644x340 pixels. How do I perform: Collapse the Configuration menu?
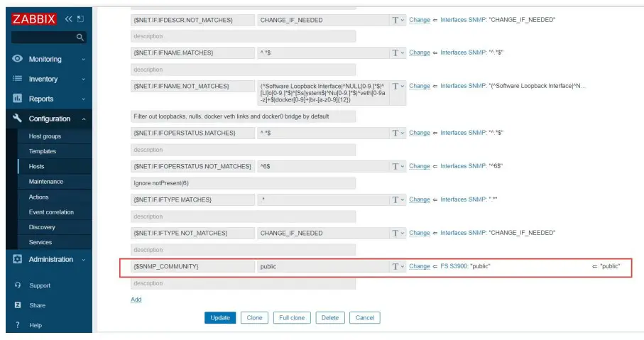coord(49,119)
